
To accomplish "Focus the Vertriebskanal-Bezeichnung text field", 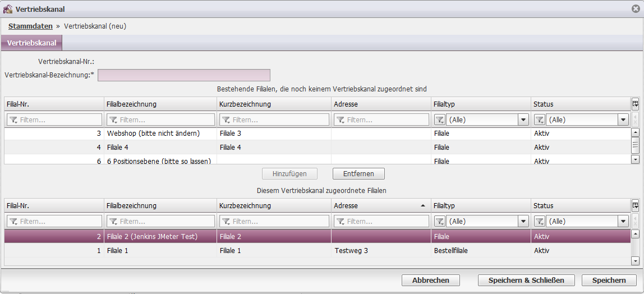I will pos(183,75).
